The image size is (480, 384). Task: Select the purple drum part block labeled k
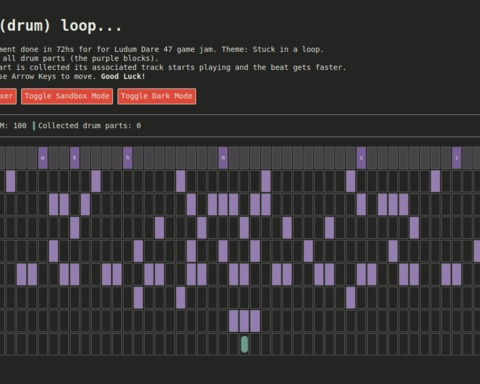(75, 158)
